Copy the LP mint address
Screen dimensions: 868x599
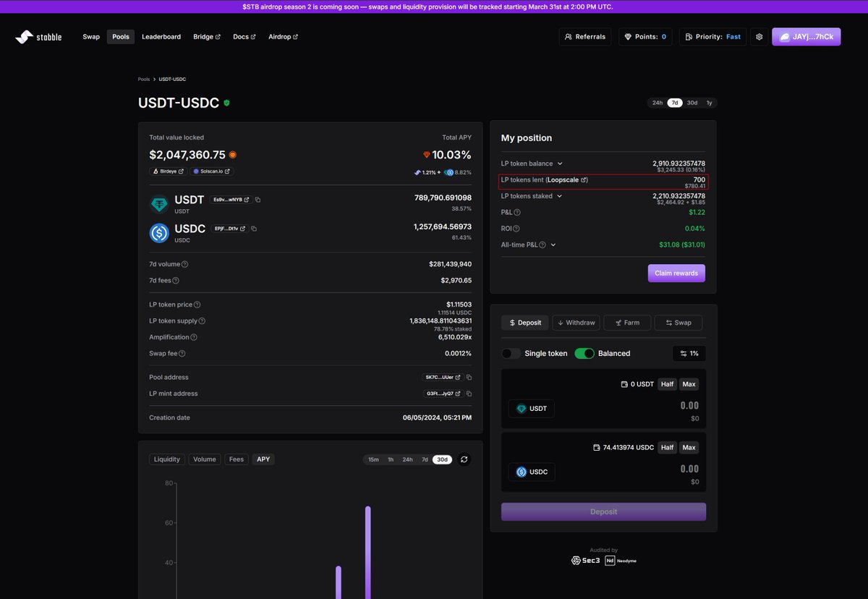click(469, 394)
